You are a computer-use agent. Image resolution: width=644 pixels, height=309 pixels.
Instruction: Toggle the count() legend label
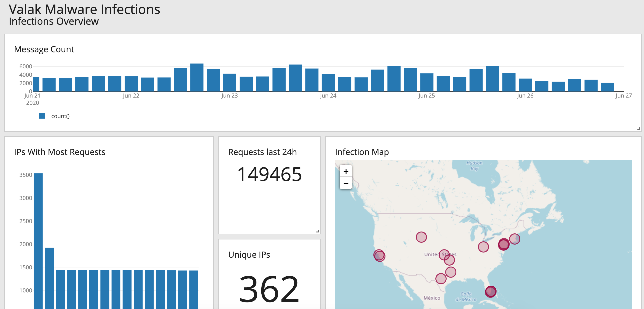point(60,116)
